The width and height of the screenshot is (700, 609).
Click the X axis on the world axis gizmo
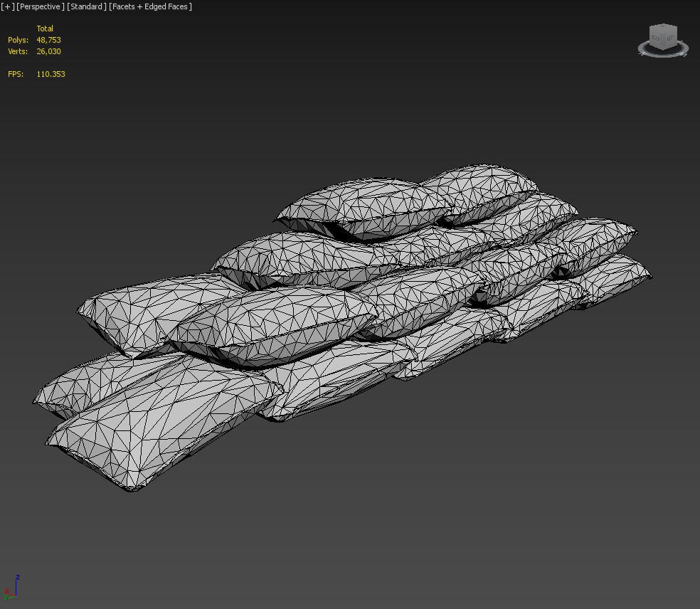pyautogui.click(x=7, y=590)
